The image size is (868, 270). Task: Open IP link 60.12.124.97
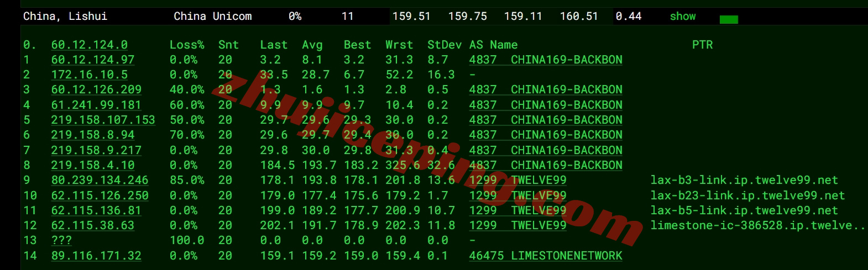click(x=93, y=60)
